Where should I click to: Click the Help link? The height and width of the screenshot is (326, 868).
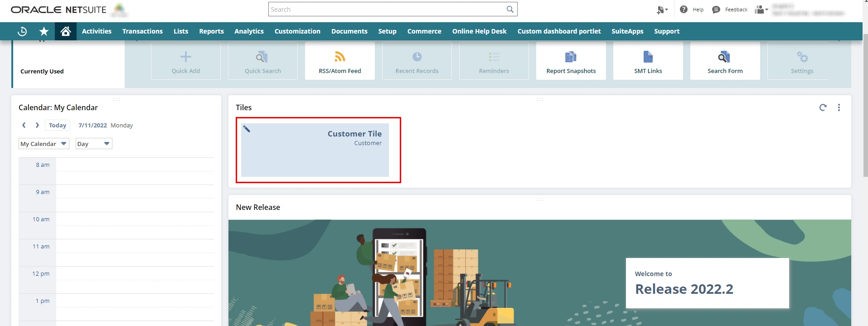[698, 10]
